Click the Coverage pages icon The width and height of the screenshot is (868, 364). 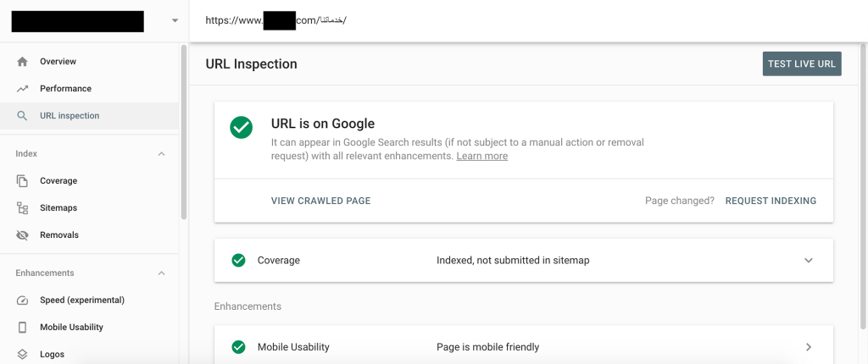22,181
